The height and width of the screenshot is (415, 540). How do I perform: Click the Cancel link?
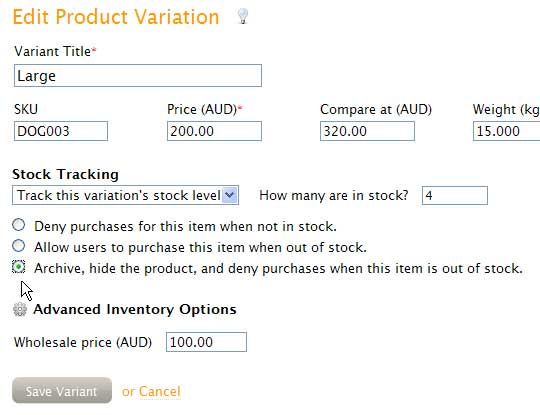(x=160, y=391)
